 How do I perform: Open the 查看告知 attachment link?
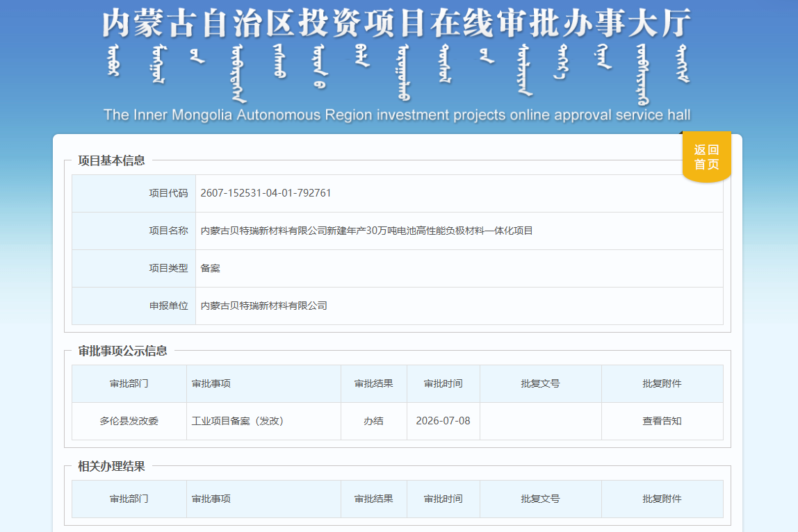click(x=662, y=421)
